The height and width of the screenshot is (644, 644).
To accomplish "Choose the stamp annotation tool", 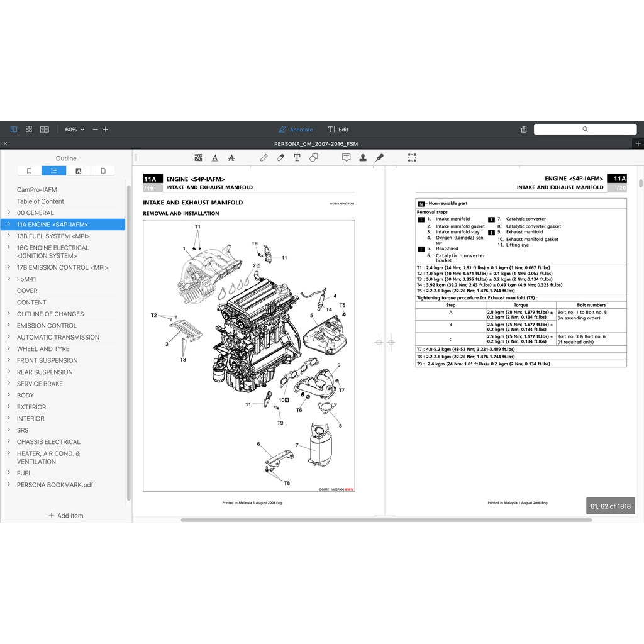I will 363,158.
